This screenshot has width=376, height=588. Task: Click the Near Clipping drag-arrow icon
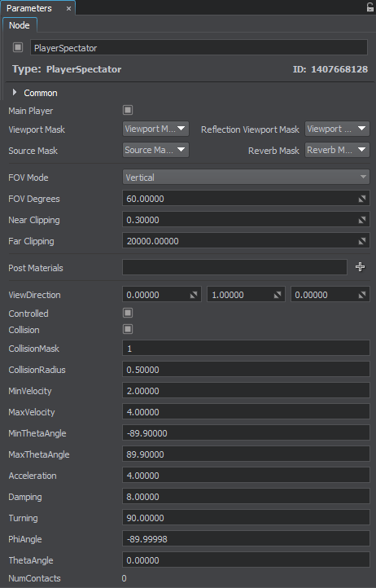tap(361, 220)
